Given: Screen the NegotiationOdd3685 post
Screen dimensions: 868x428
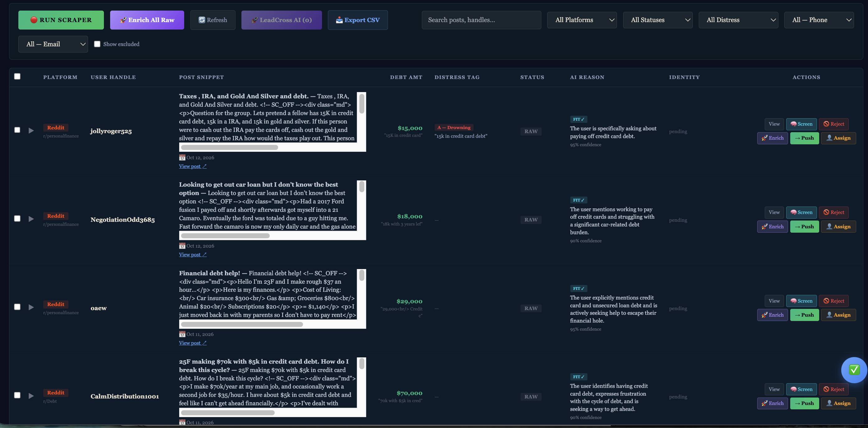Looking at the screenshot, I should click(x=801, y=212).
